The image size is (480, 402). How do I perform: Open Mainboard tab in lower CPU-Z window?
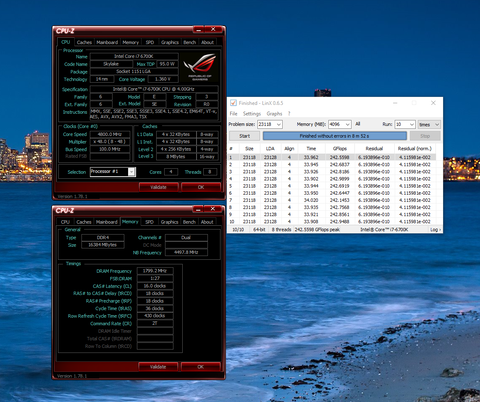tap(107, 222)
